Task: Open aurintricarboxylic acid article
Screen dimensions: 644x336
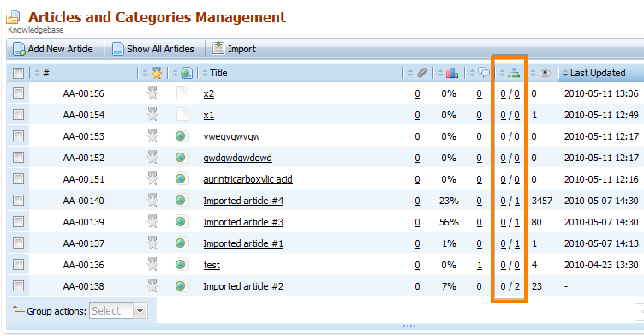Action: [247, 179]
